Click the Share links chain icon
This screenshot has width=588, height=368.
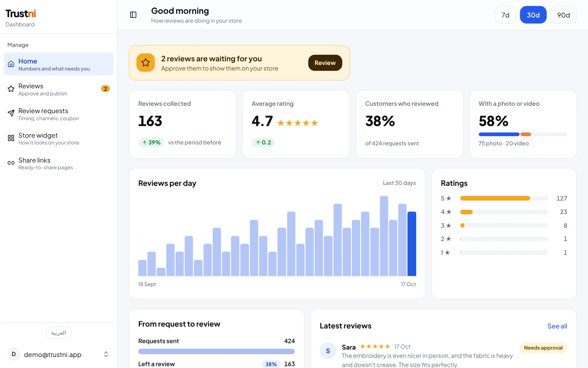11,163
